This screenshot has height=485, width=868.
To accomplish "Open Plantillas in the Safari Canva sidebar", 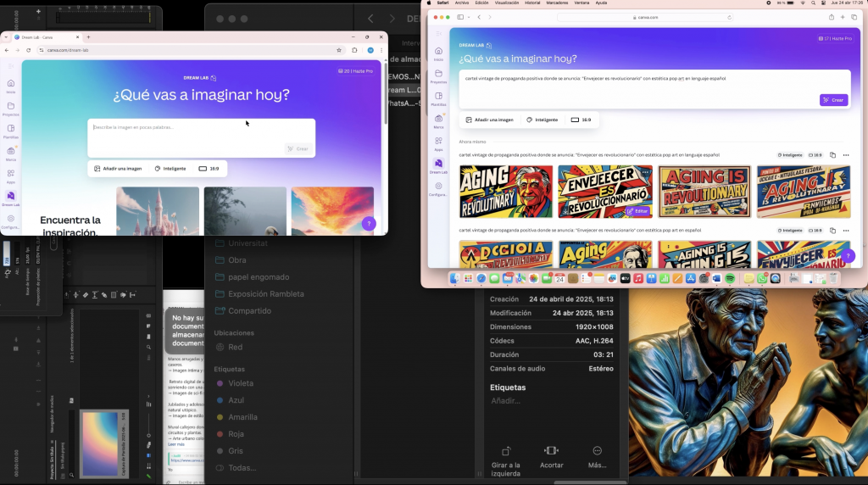I will pyautogui.click(x=438, y=98).
